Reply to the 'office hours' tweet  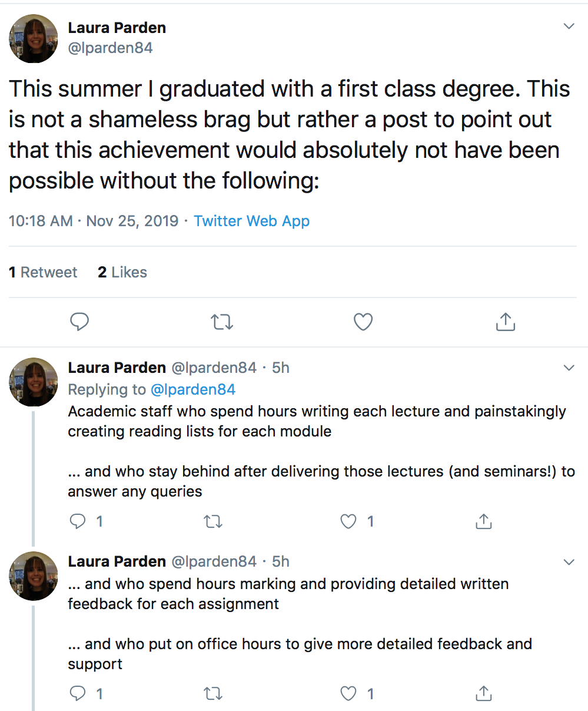click(78, 694)
